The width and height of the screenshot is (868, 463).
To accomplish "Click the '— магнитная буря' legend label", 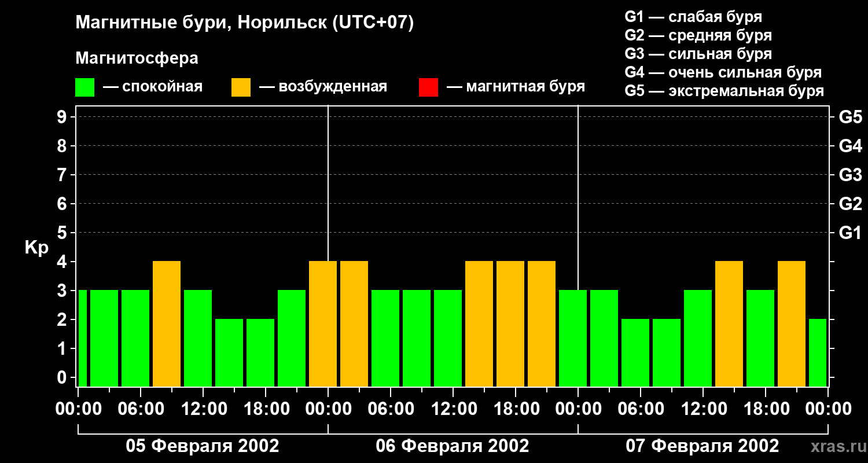I will click(516, 87).
